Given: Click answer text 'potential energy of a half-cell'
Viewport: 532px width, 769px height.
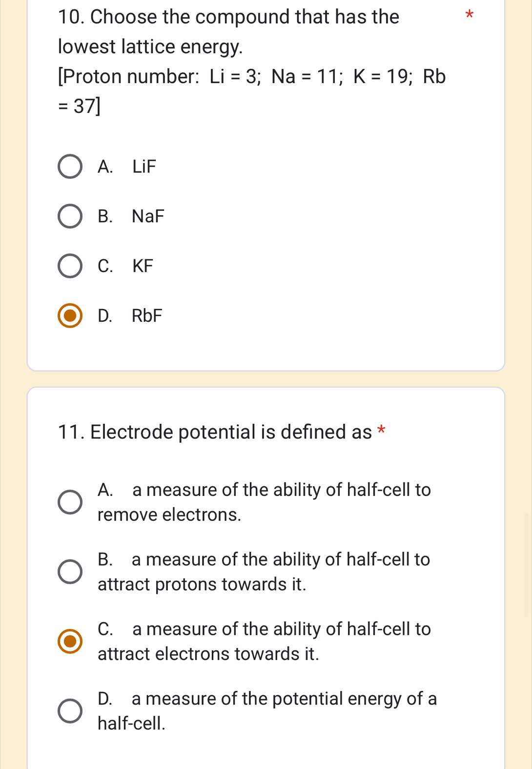Looking at the screenshot, I should coord(267,711).
